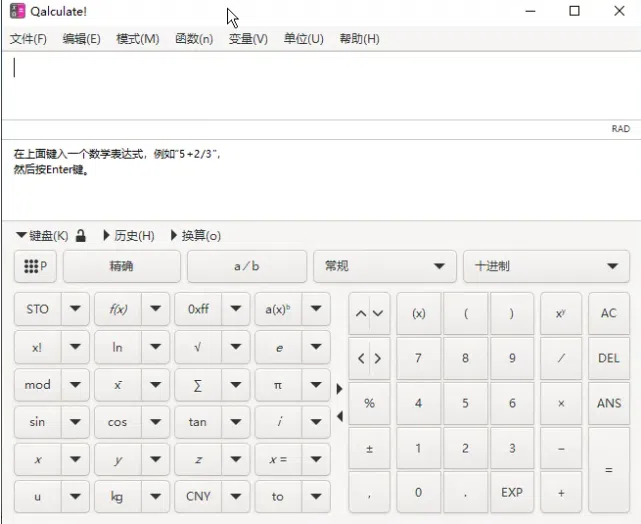Click the percent key
The width and height of the screenshot is (641, 524).
369,403
